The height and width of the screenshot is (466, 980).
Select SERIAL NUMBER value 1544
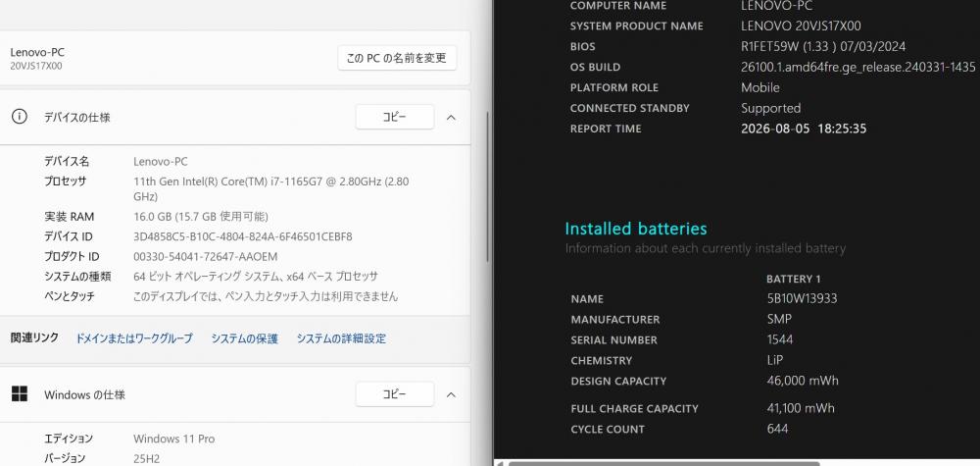[780, 339]
